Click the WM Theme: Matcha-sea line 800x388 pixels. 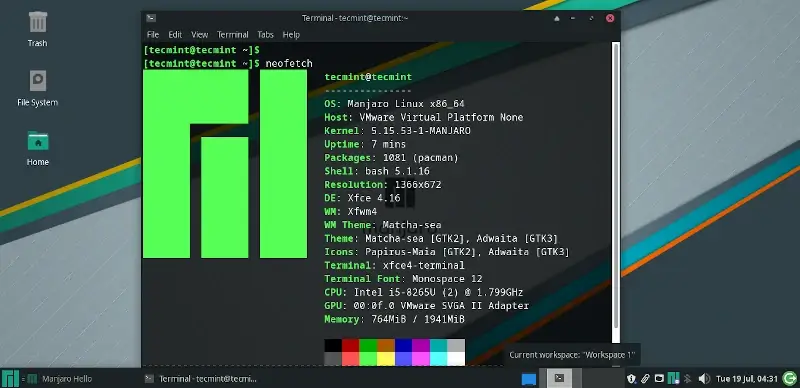[x=383, y=225]
